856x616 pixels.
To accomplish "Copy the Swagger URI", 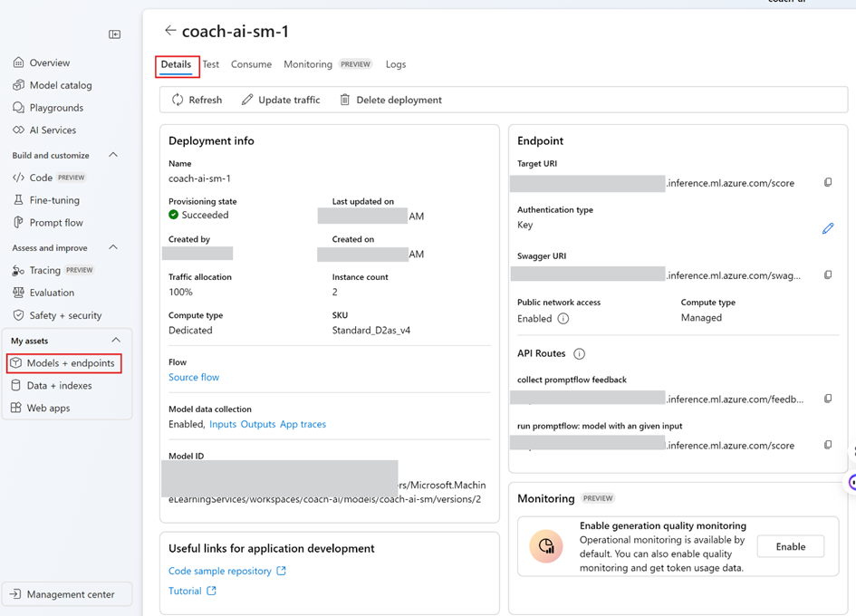I will coord(828,274).
